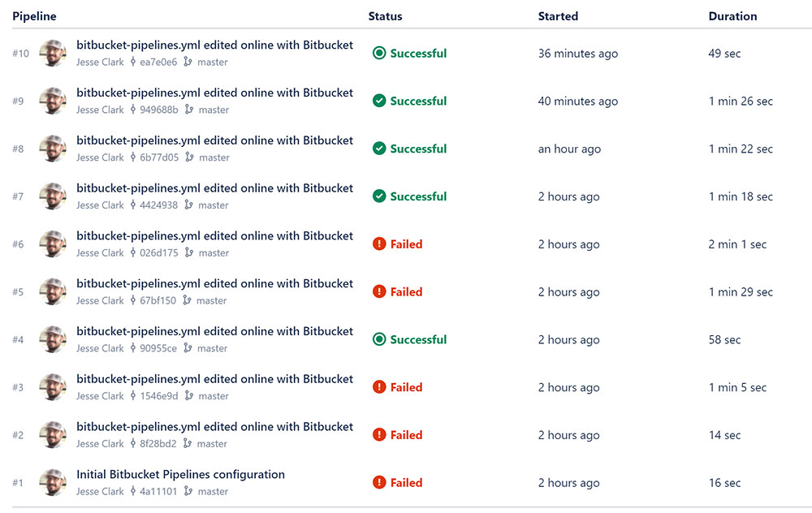The height and width of the screenshot is (513, 812).
Task: Open commit hash 949688b
Action: (159, 110)
